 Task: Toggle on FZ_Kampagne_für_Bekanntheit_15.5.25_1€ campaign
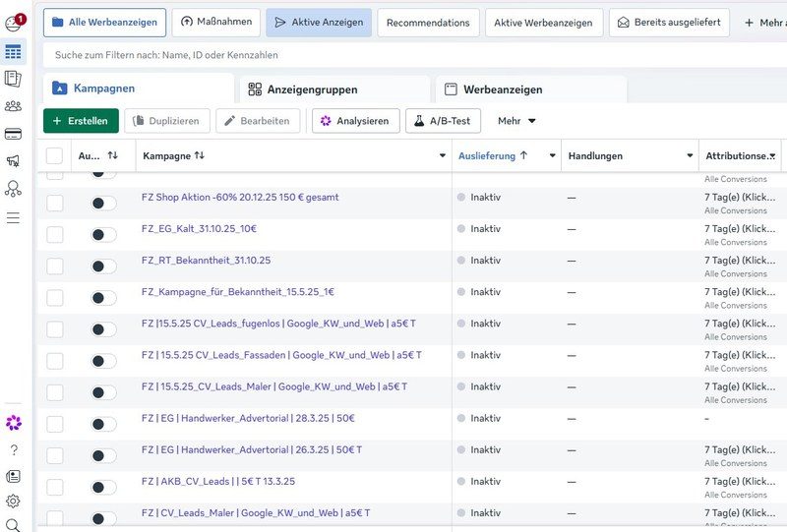(104, 298)
